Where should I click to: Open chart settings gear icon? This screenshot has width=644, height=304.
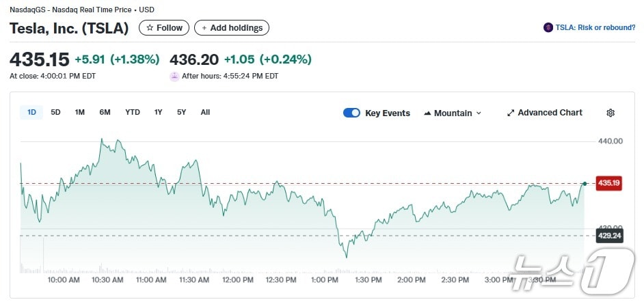pos(611,113)
